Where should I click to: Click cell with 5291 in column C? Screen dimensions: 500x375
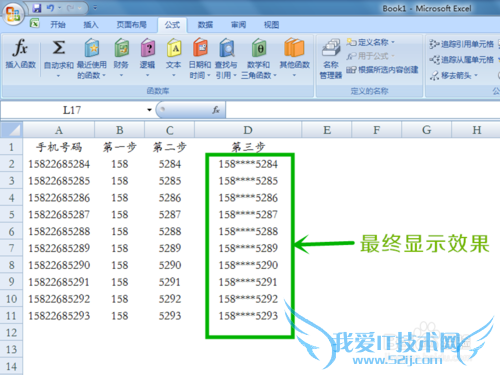(x=169, y=282)
